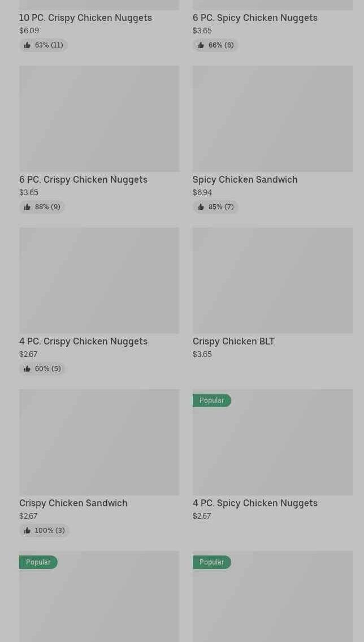The height and width of the screenshot is (642, 364).
Task: Click the Crispy Chicken Sandwich image
Action: (99, 442)
